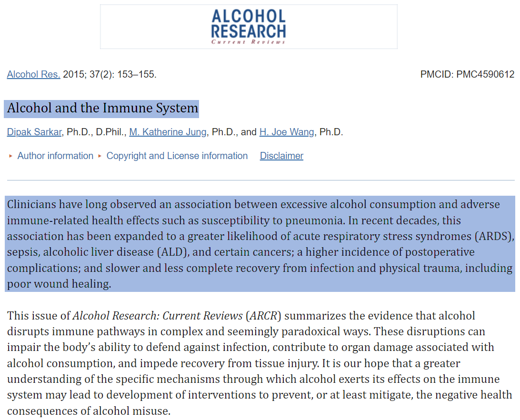Open the Disclaimer link
This screenshot has width=520, height=420.
[281, 156]
